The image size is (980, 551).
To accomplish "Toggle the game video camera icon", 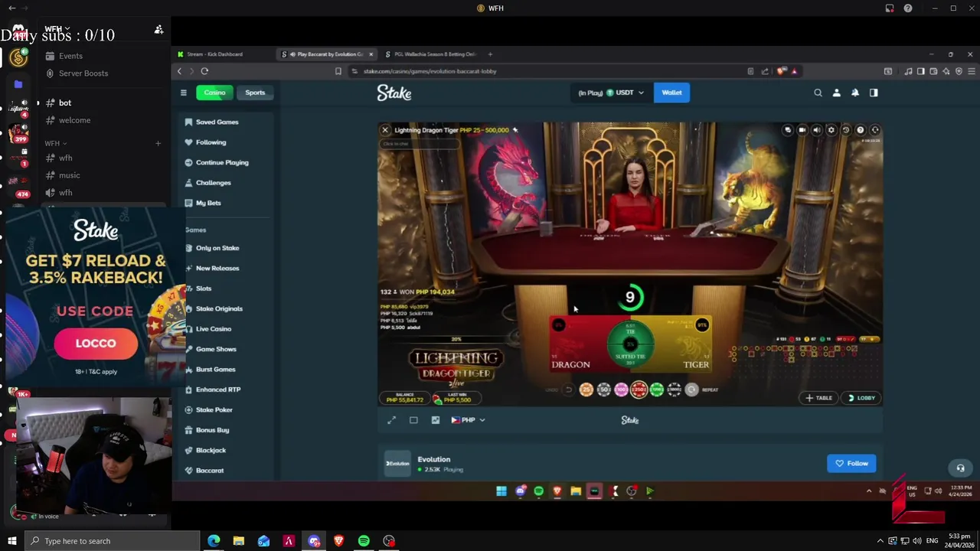I will pos(802,130).
